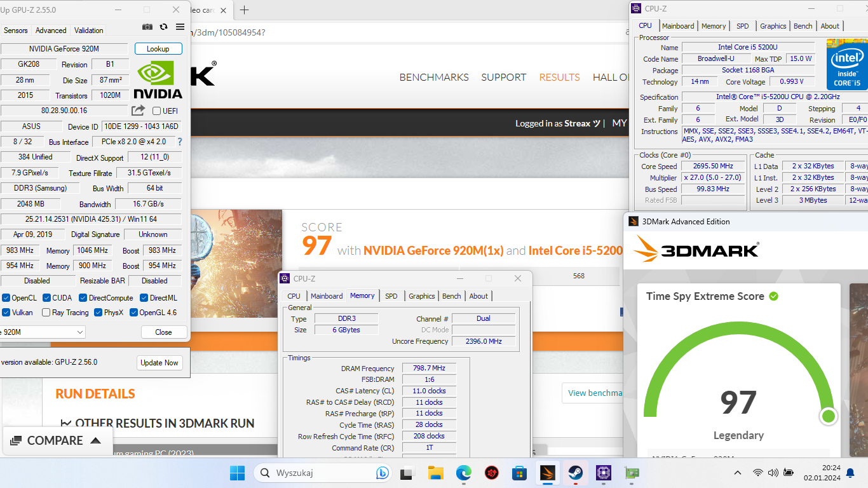Switch to SPD tab in Memory CPU-Z window
The image size is (868, 488).
[x=391, y=296]
